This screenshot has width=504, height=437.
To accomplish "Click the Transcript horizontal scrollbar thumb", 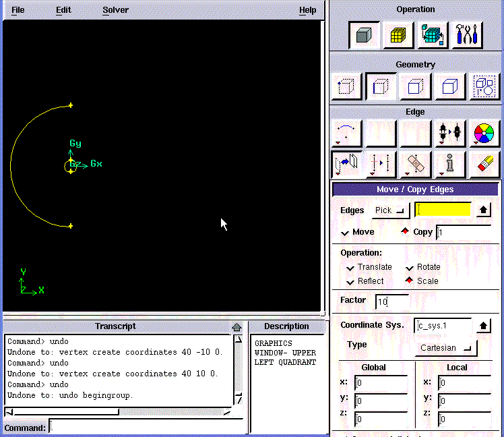I will [67, 412].
